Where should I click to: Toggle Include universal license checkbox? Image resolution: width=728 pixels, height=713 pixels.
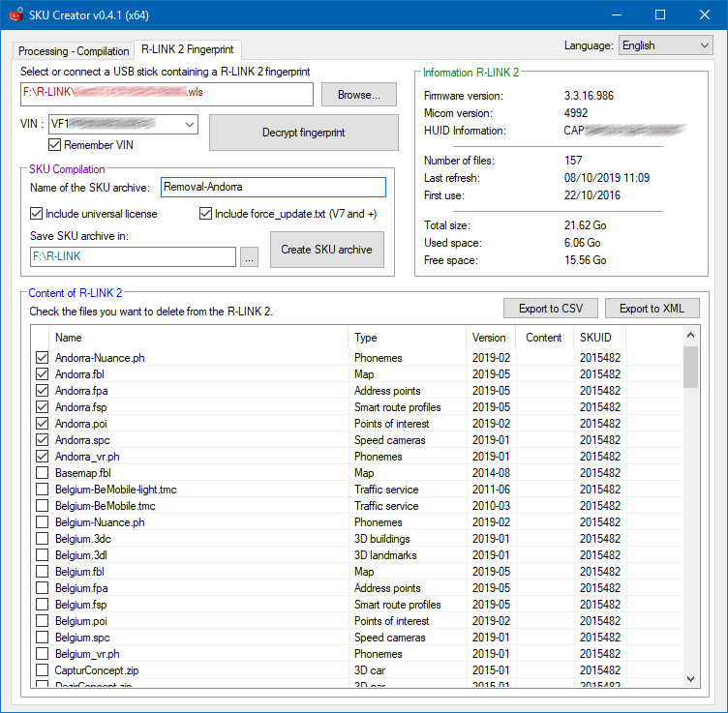pos(36,214)
